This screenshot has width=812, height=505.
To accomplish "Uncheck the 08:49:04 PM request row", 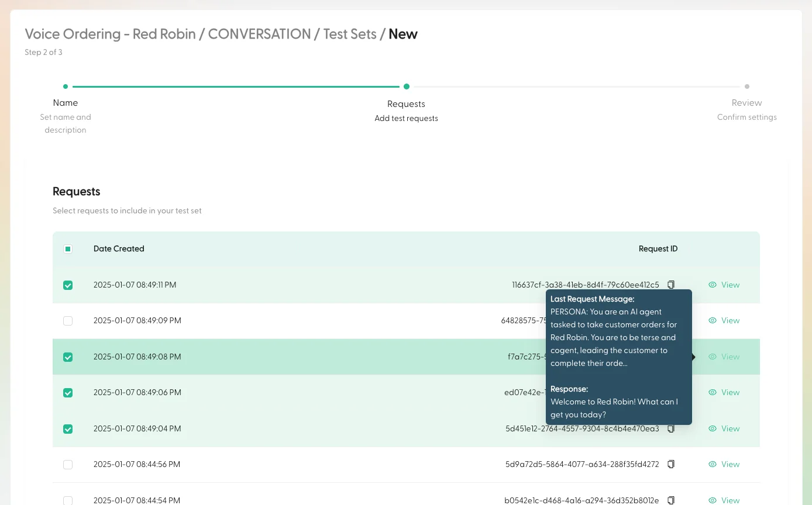I will pos(68,428).
